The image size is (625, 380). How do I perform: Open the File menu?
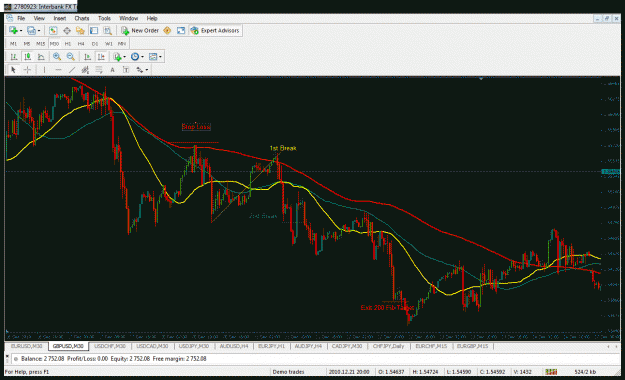(x=21, y=18)
